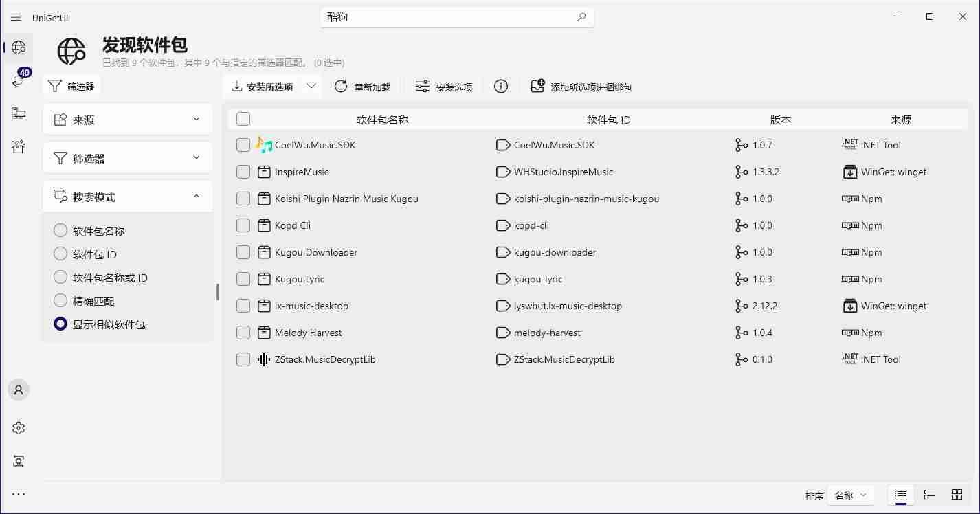980x514 pixels.
Task: Check the Melody Harvest row checkbox
Action: click(243, 333)
